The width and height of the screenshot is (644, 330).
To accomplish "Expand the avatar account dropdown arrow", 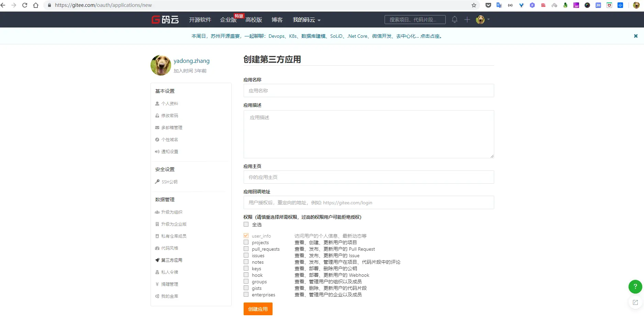I will click(x=489, y=20).
